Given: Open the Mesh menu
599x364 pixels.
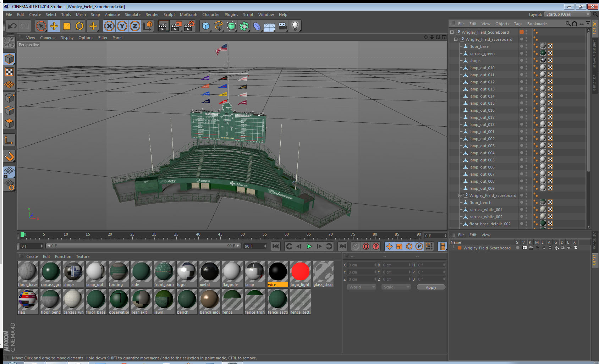Looking at the screenshot, I should tap(81, 15).
